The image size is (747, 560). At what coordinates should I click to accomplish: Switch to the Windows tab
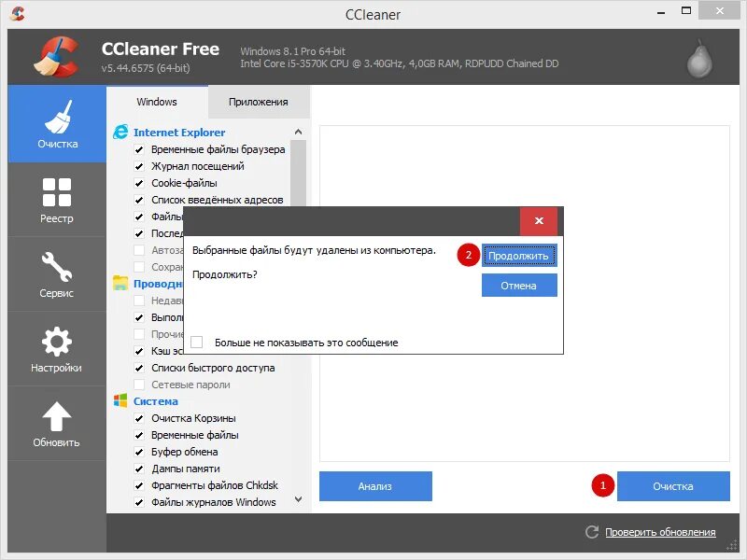(x=157, y=102)
